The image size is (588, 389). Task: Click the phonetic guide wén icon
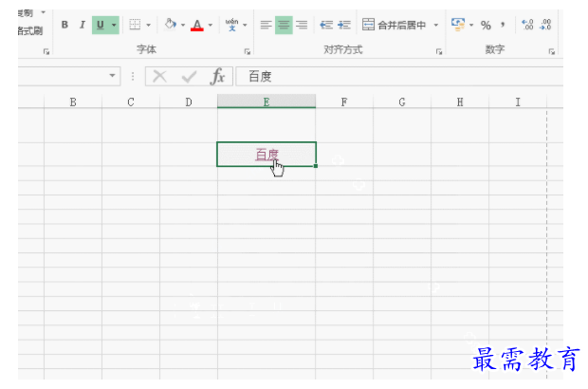pyautogui.click(x=231, y=25)
